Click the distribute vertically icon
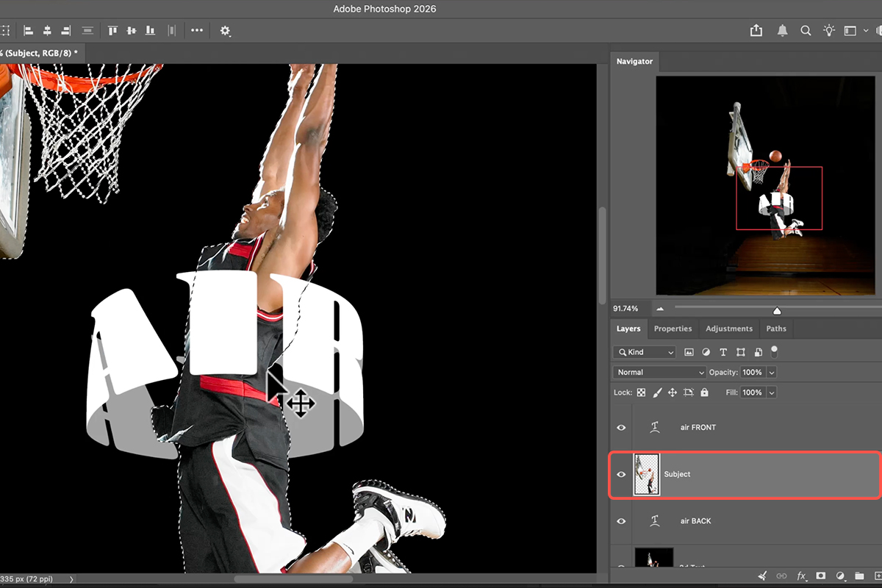882x588 pixels. click(x=87, y=31)
